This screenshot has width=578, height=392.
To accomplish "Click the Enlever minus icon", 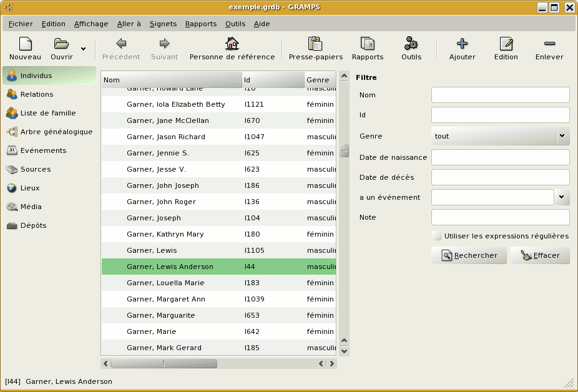I will click(x=549, y=44).
